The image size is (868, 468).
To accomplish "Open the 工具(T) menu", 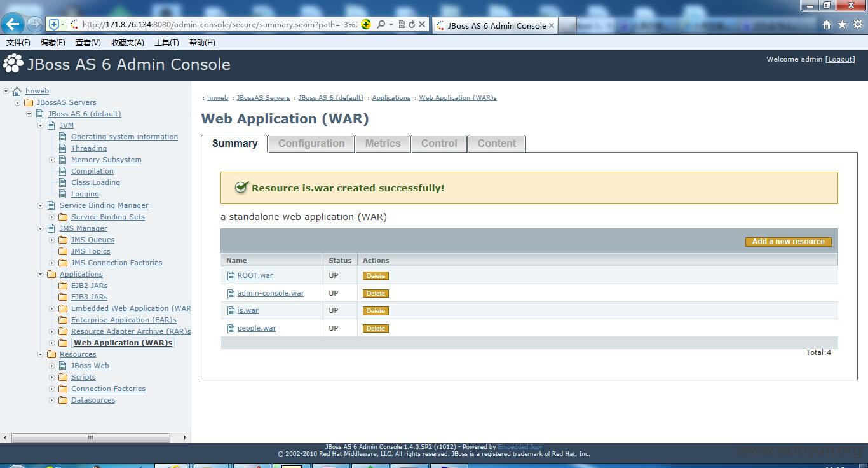I will pos(166,42).
